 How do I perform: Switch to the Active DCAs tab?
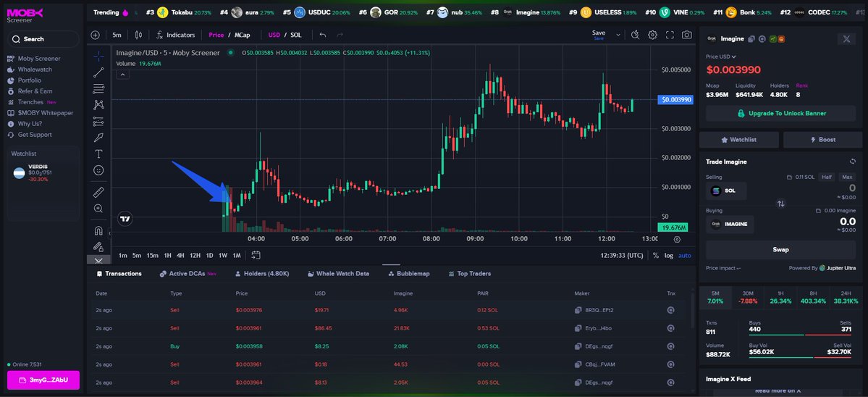tap(188, 274)
